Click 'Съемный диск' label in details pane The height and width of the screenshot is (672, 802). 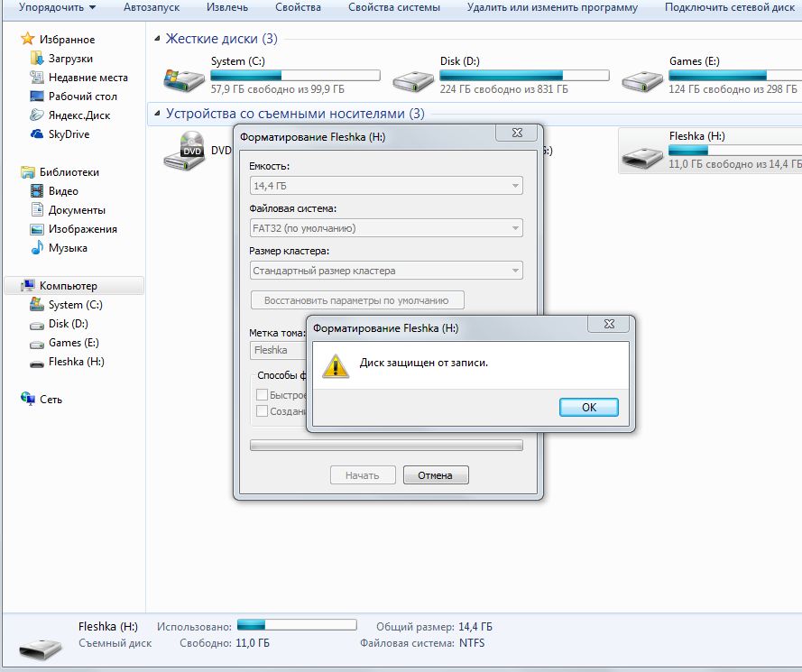coord(115,643)
